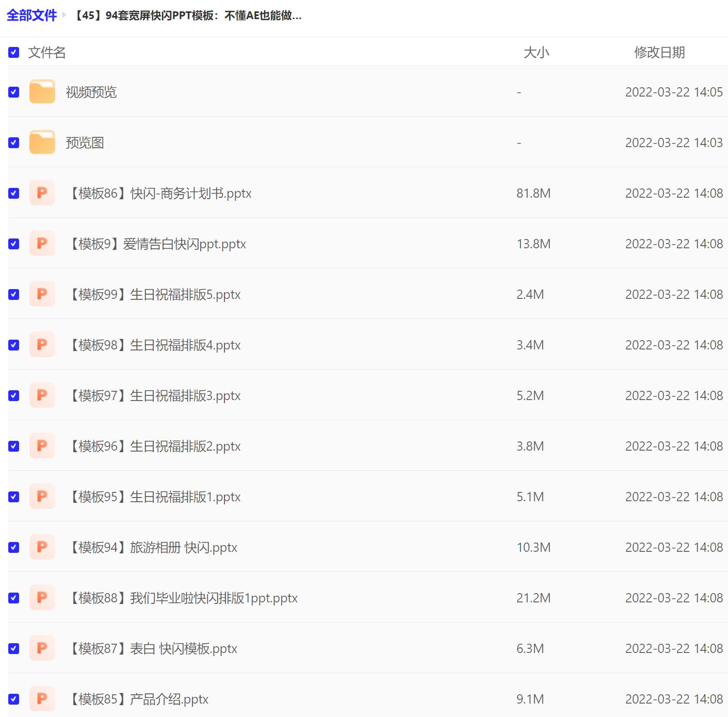
Task: Sort files by 文件名 column header
Action: tap(46, 52)
